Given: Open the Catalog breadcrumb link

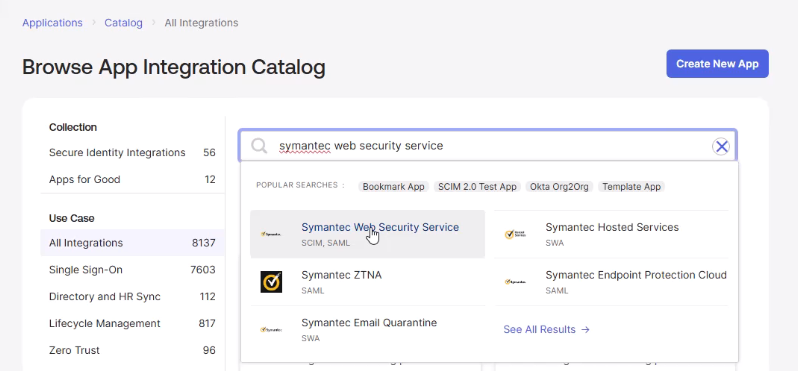Looking at the screenshot, I should 124,23.
